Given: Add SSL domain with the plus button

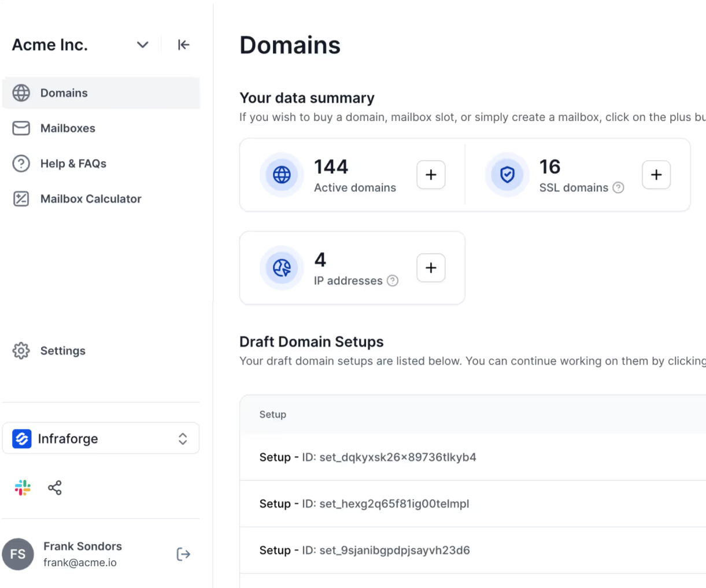Looking at the screenshot, I should [x=656, y=175].
